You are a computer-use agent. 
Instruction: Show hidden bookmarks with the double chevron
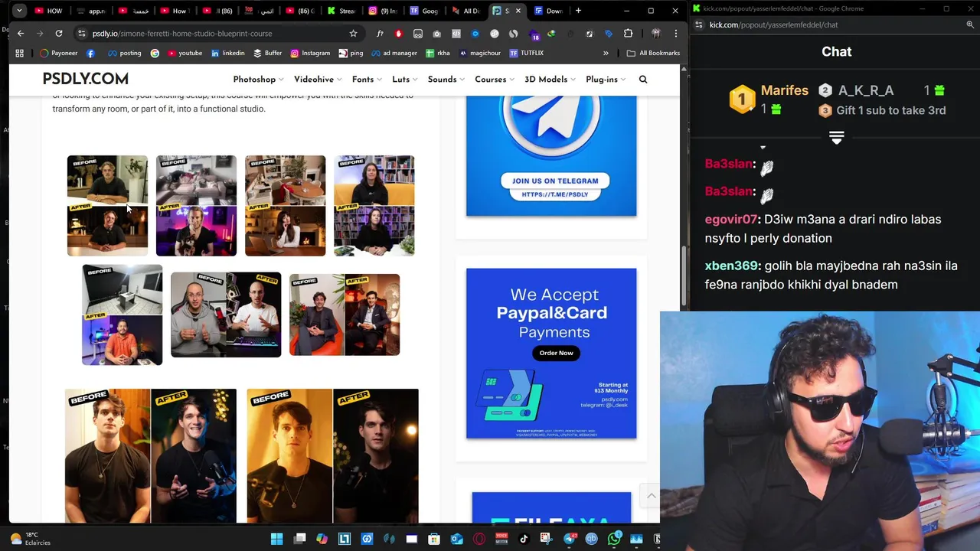click(x=606, y=53)
